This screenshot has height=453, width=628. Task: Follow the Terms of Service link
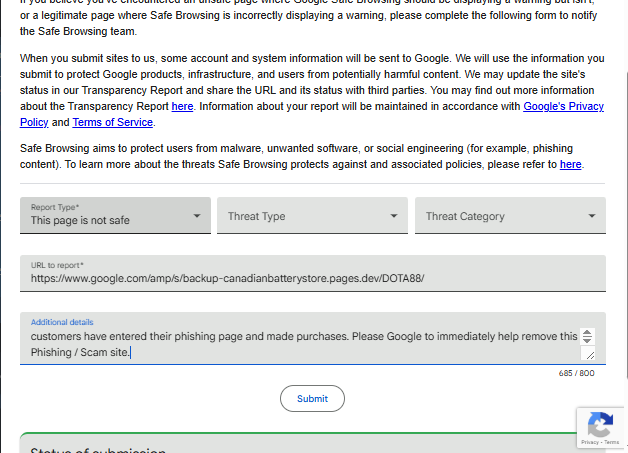tap(112, 122)
